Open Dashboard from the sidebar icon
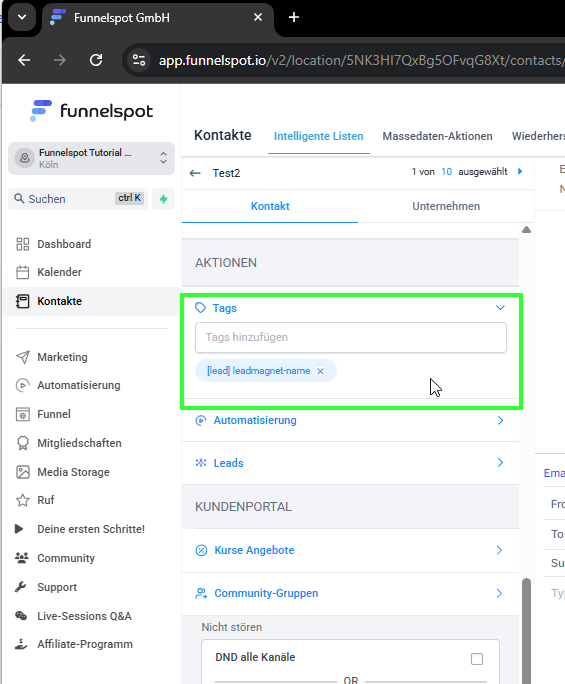 coord(23,244)
